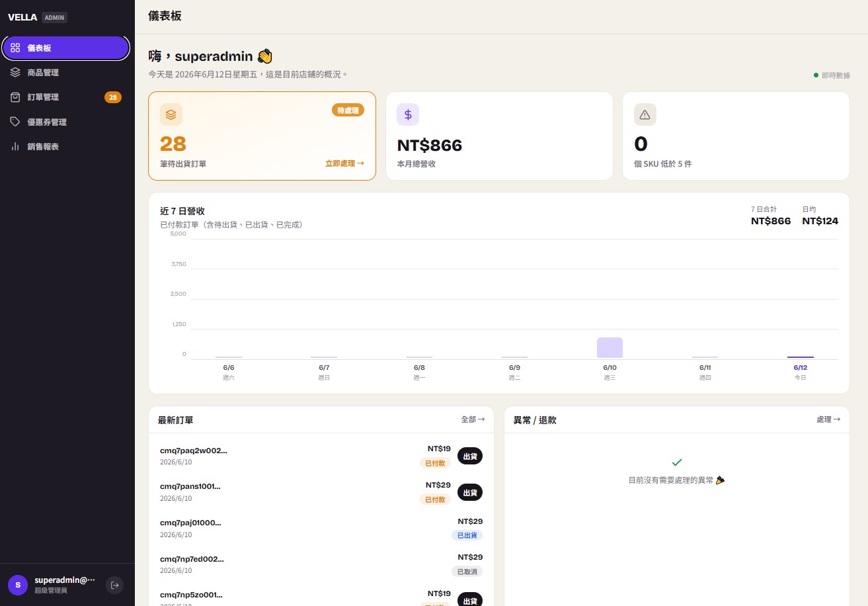868x606 pixels.
Task: Click the 異常 / 退款 panel heading
Action: (x=535, y=420)
